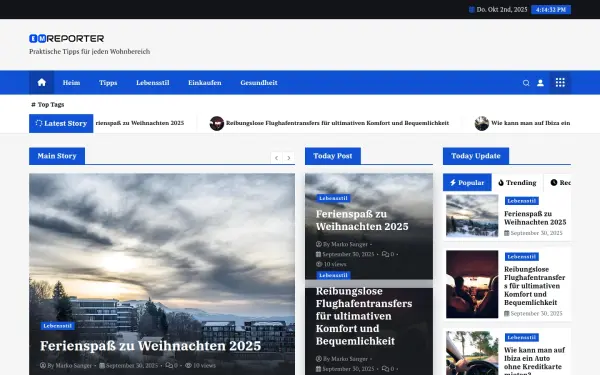Open the Heim menu item
Image resolution: width=600 pixels, height=375 pixels.
pos(72,83)
